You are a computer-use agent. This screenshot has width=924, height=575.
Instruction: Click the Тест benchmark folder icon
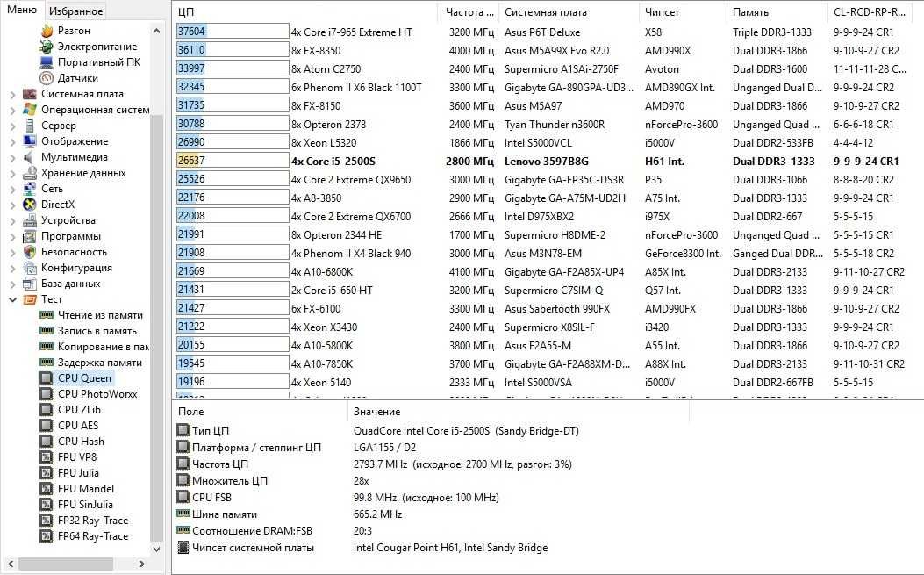30,299
